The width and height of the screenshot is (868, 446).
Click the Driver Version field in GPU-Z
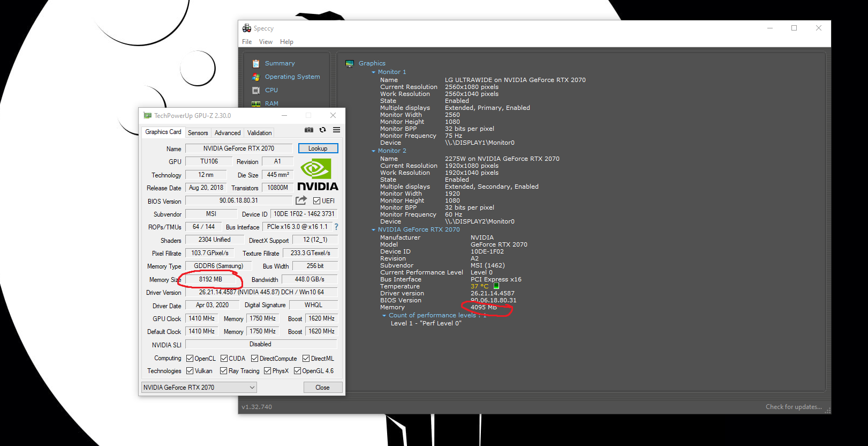tap(261, 292)
